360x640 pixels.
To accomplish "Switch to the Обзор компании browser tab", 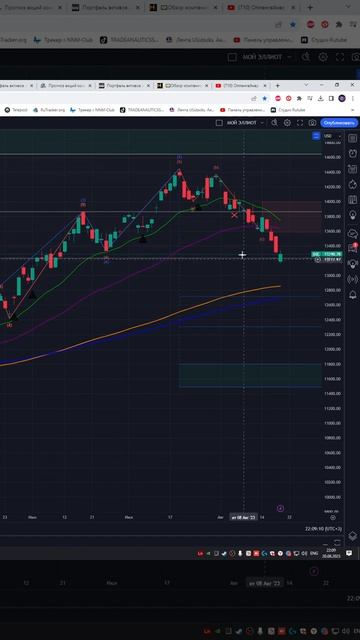I will pos(182,86).
